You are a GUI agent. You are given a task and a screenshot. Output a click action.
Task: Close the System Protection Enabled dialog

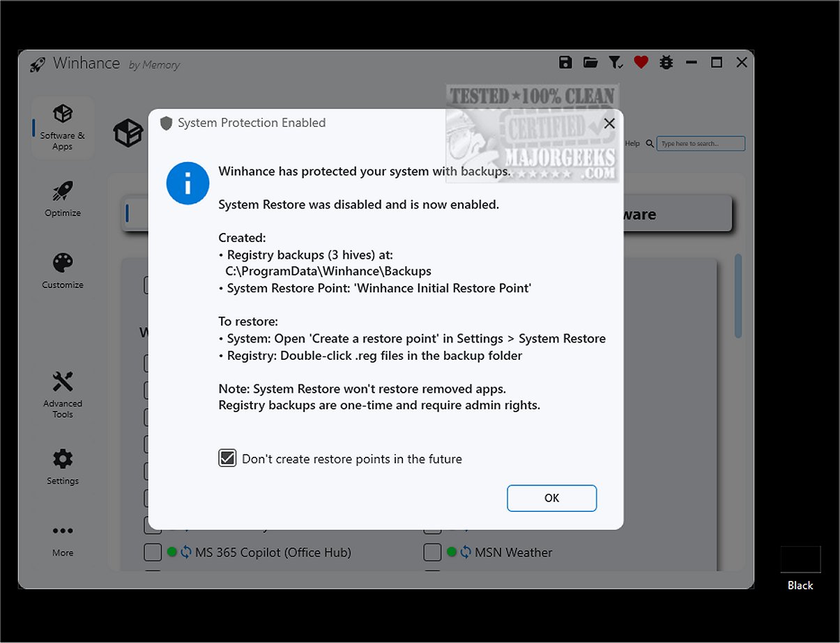[x=609, y=123]
